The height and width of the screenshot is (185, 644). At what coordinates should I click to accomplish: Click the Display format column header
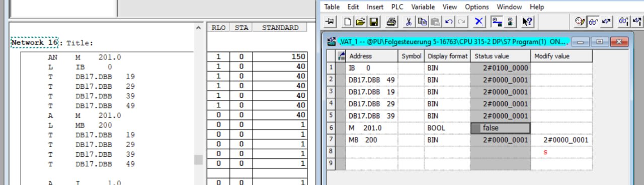click(447, 56)
